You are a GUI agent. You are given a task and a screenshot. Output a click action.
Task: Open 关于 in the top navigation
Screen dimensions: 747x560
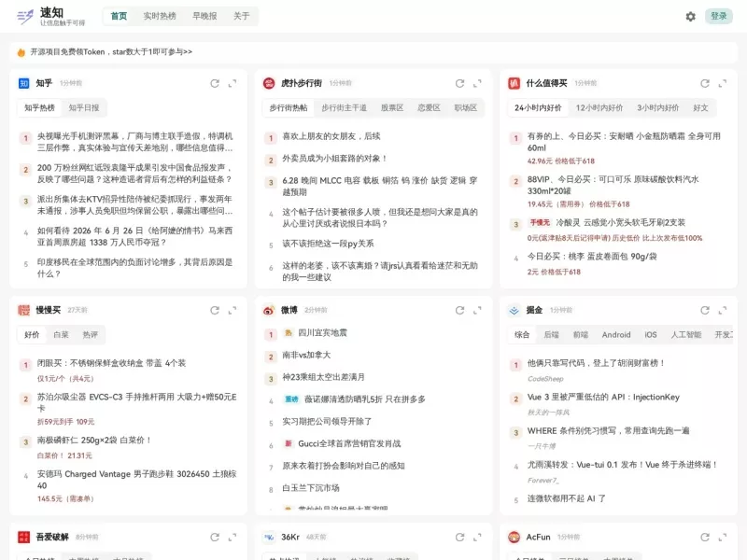(x=242, y=16)
